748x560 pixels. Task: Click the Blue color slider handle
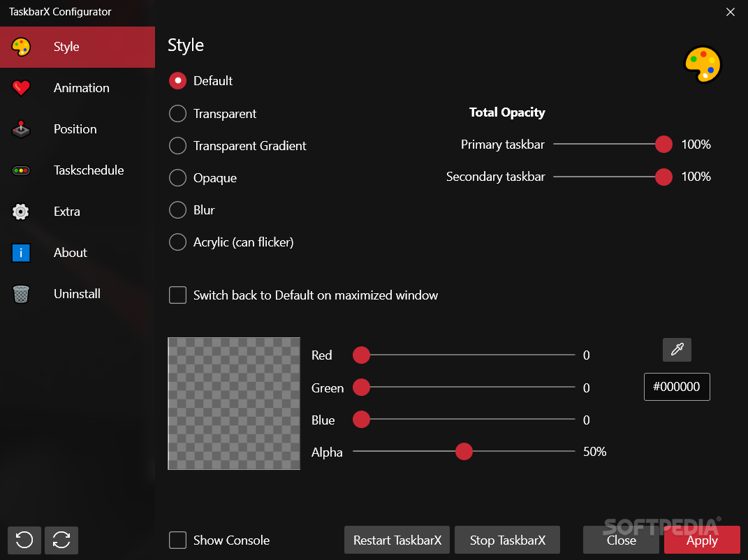pos(361,419)
